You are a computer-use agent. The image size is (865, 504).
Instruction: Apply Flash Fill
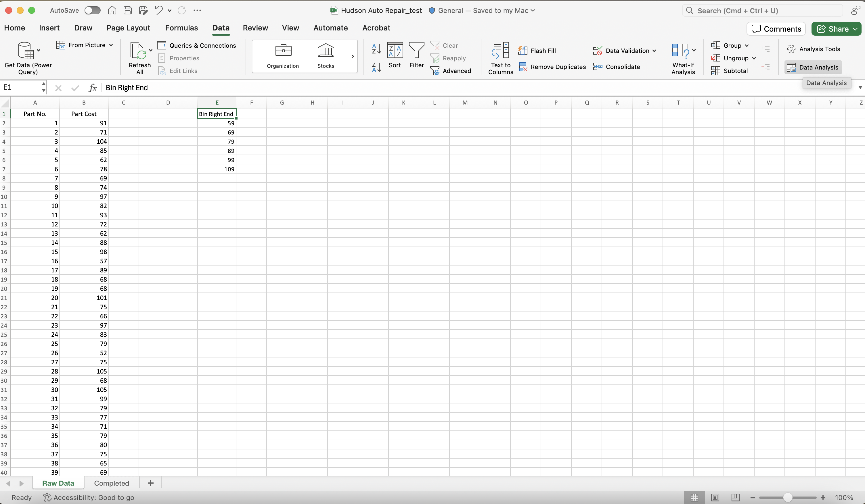(538, 50)
